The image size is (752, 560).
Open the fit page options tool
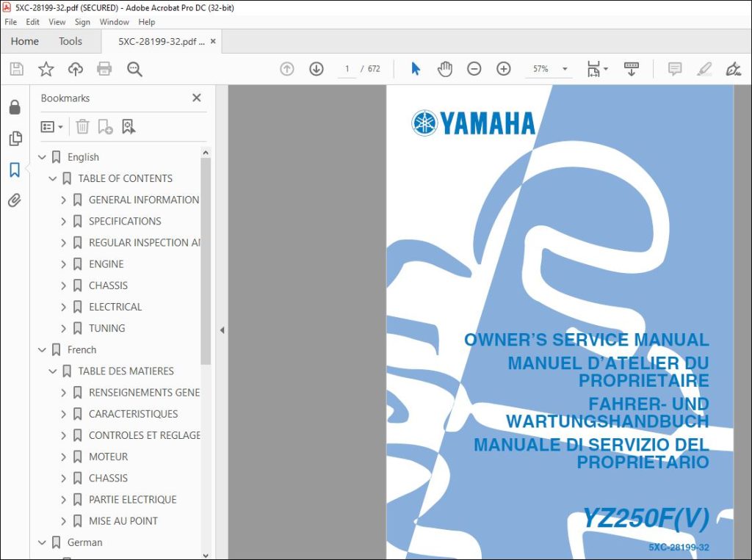[597, 69]
